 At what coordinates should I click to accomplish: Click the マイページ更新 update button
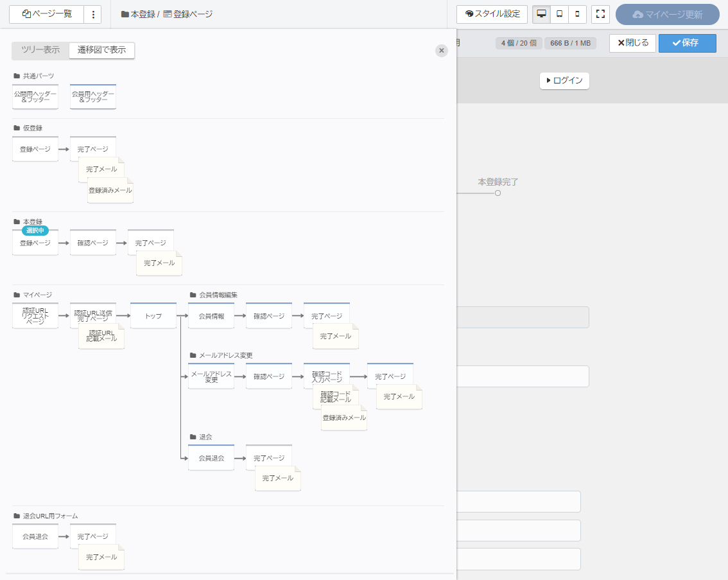(667, 15)
